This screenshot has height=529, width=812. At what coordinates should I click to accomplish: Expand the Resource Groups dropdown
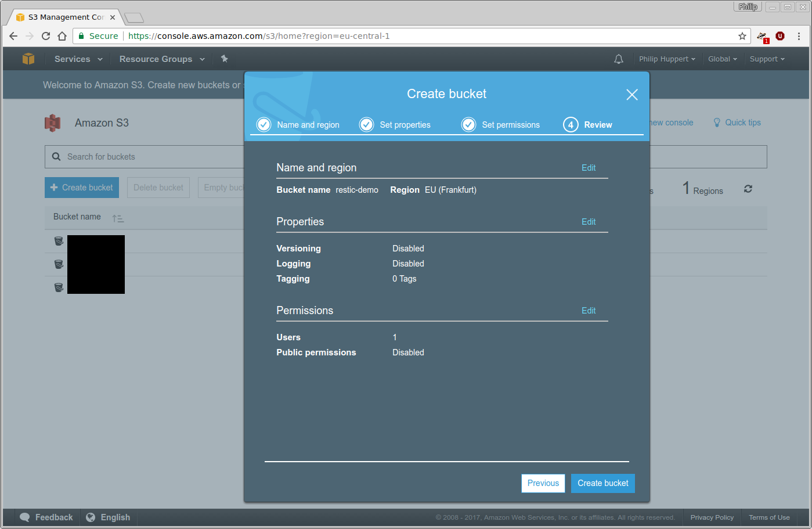162,59
